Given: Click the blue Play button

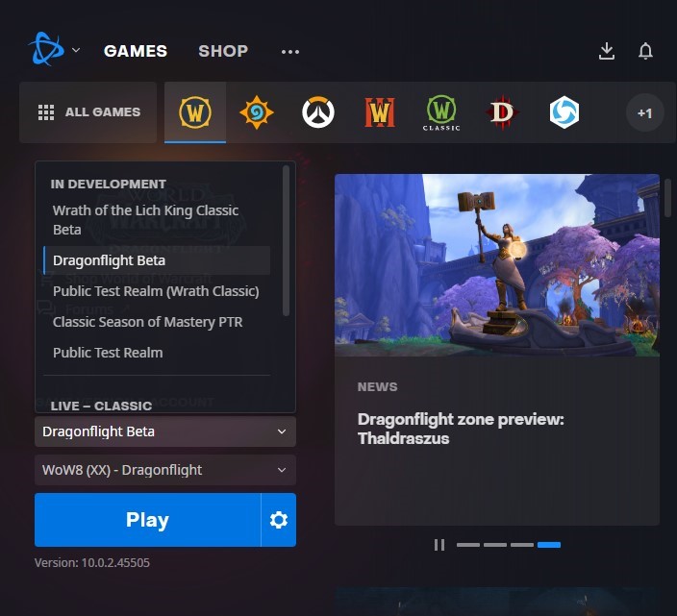Looking at the screenshot, I should (147, 520).
